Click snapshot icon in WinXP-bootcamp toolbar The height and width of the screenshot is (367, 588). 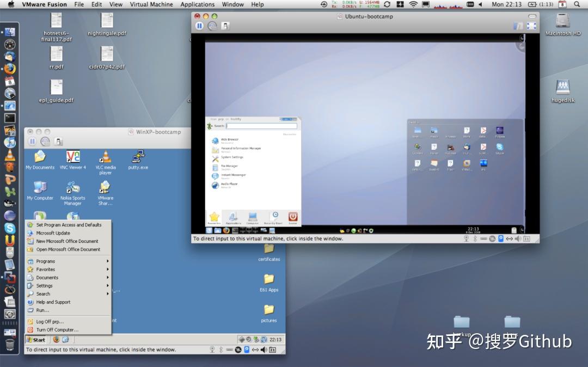pyautogui.click(x=45, y=142)
